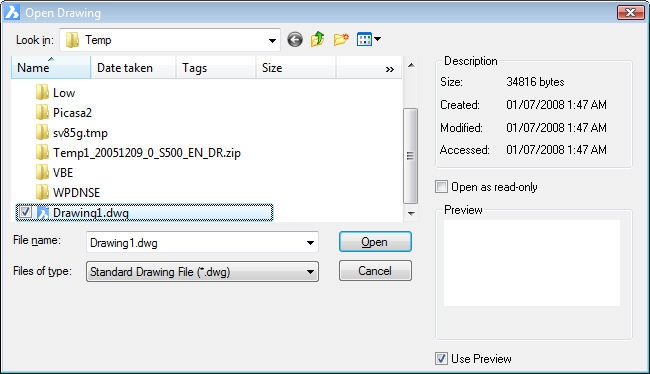650x374 pixels.
Task: Select Temp1_20051209_0_S500_EN_DR.zip name
Action: [x=147, y=153]
